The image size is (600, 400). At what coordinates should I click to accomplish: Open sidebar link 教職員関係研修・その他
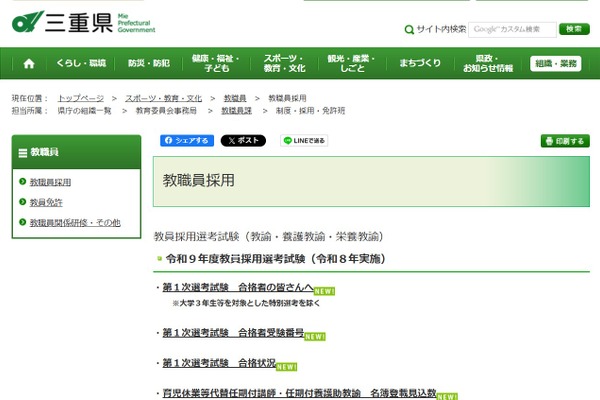tap(75, 223)
